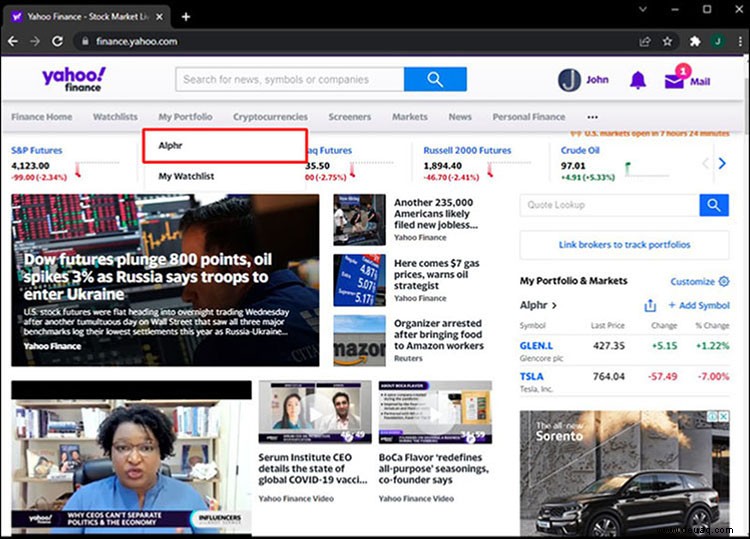Viewport: 750px width, 539px height.
Task: Click the site lock icon in address bar
Action: click(x=85, y=42)
